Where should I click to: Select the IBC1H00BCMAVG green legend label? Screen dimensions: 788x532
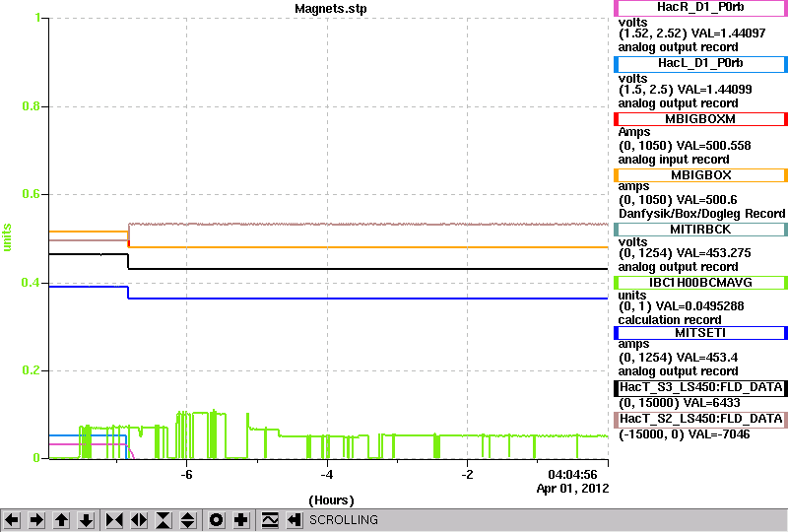[700, 283]
